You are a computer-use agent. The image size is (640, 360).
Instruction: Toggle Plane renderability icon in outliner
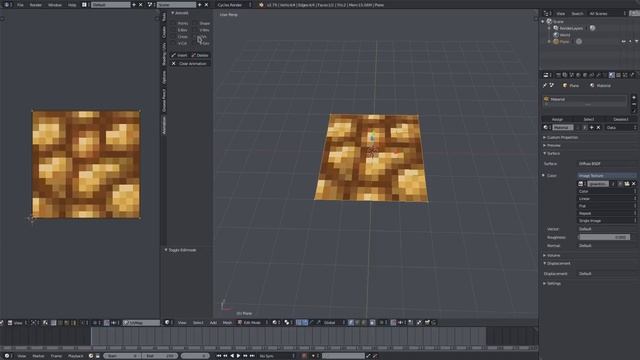point(637,42)
